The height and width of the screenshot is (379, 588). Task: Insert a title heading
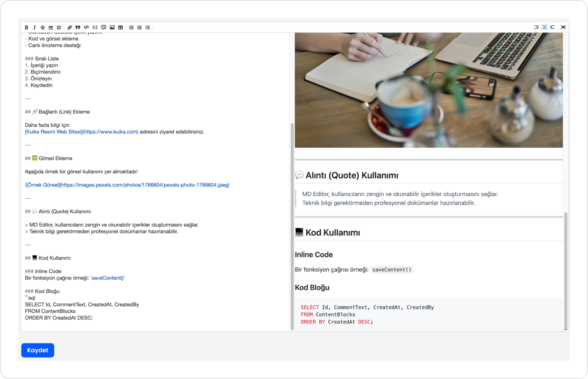[59, 28]
